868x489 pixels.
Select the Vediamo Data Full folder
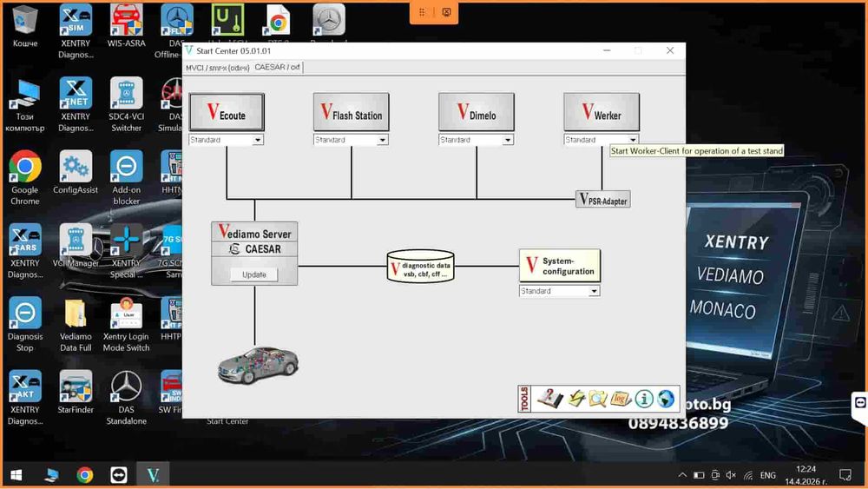pos(76,325)
